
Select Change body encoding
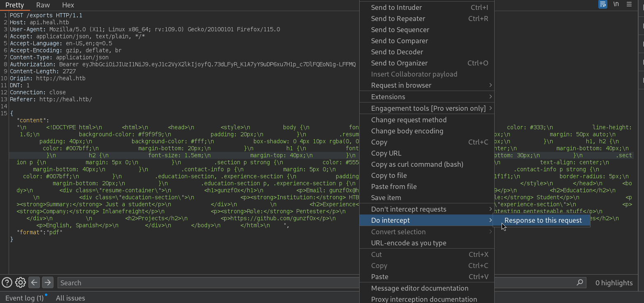point(427,131)
